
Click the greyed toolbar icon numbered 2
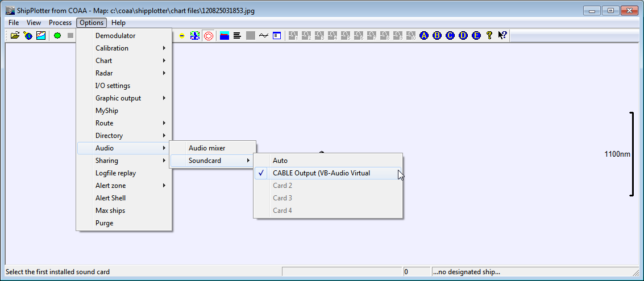coord(306,36)
